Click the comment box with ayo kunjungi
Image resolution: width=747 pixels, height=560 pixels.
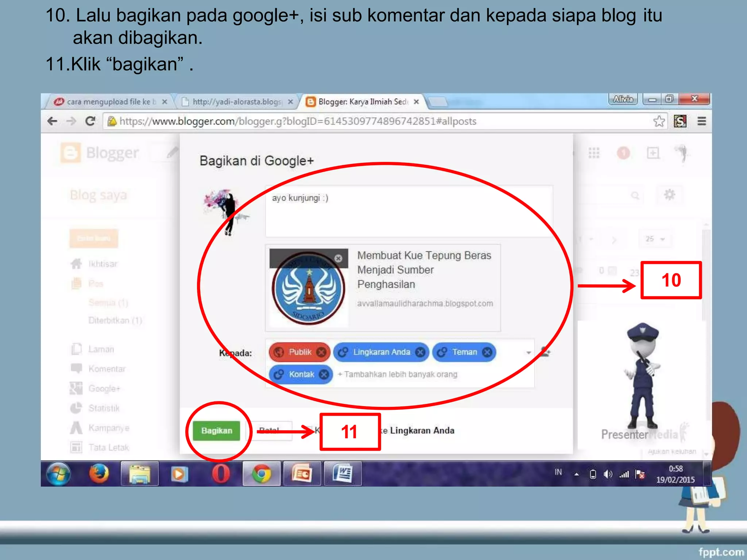pyautogui.click(x=409, y=211)
